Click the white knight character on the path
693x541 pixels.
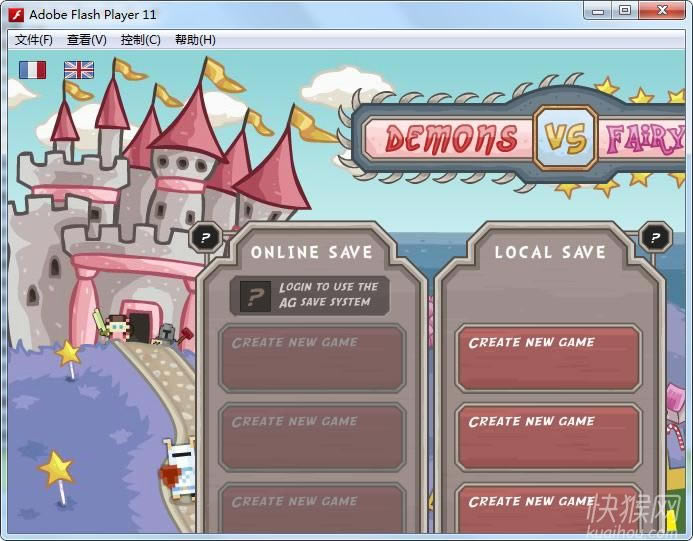click(180, 468)
